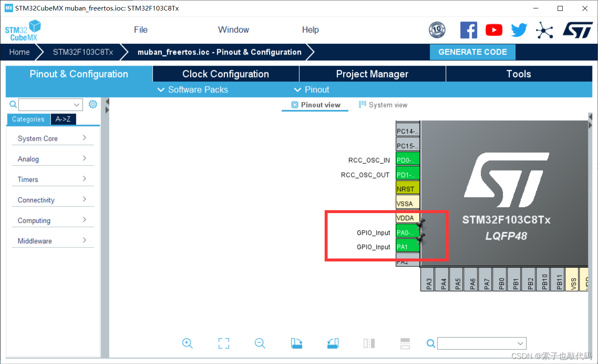598x364 pixels.
Task: Open the YouTube icon link
Action: coord(494,30)
